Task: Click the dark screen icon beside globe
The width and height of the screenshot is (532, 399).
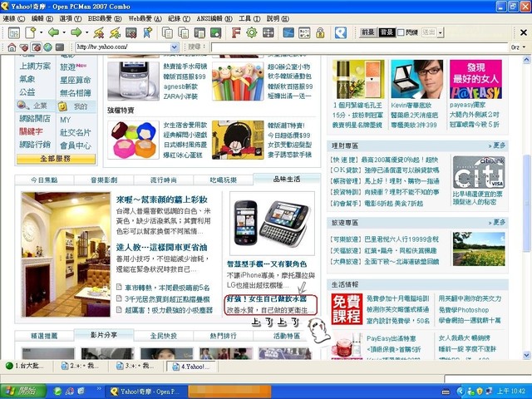Action: coord(60,47)
